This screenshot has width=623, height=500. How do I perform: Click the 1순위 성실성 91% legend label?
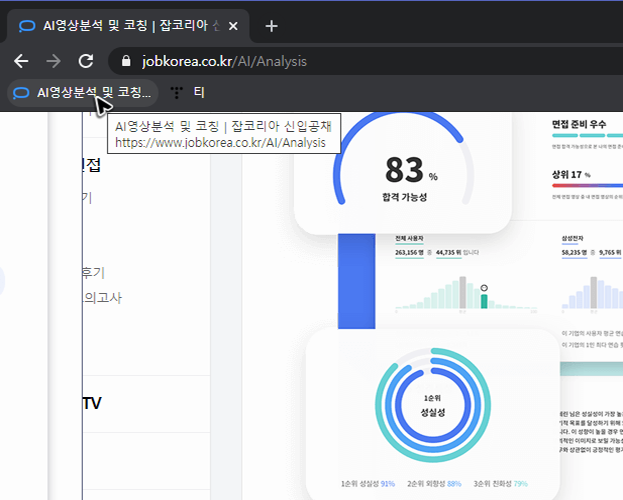click(x=368, y=484)
